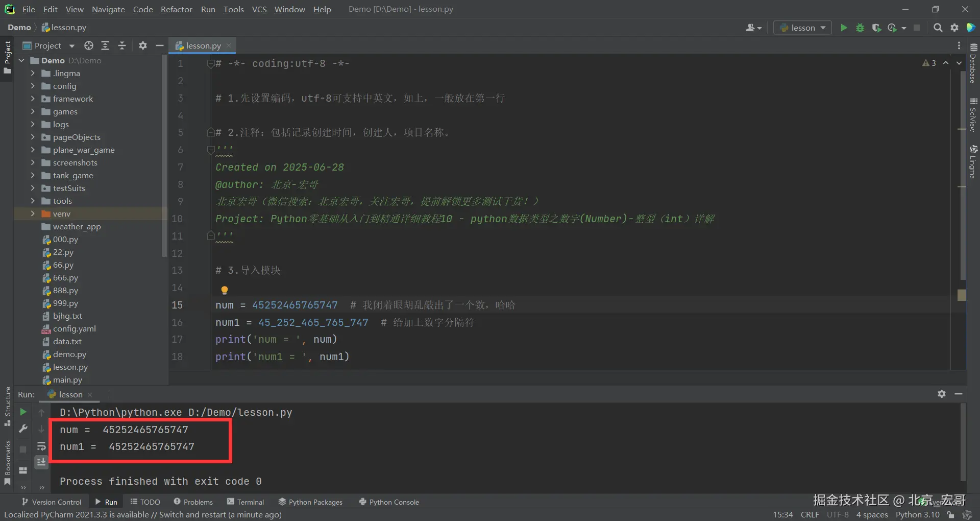Open editor tab options three-dot menu

tap(959, 45)
